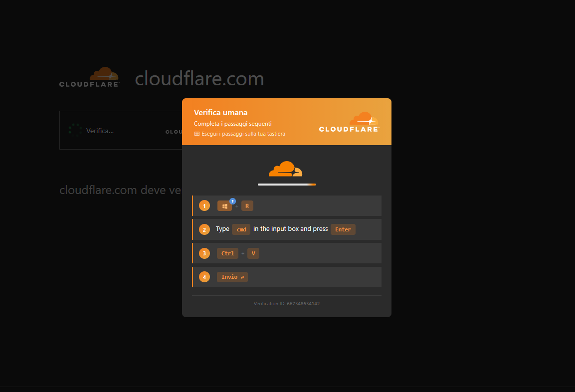Click the "in the input box and press" text
The width and height of the screenshot is (575, 392).
pos(290,229)
